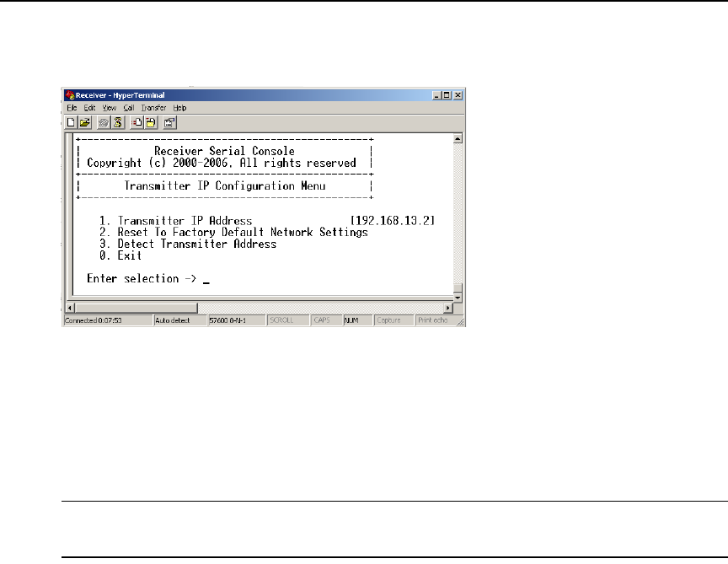Open the View menu

[x=110, y=108]
